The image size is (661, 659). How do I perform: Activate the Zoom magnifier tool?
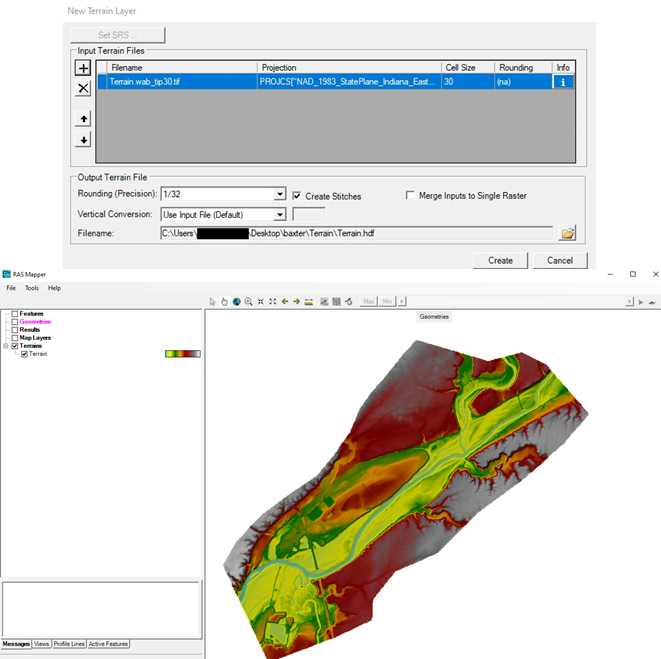(x=248, y=301)
